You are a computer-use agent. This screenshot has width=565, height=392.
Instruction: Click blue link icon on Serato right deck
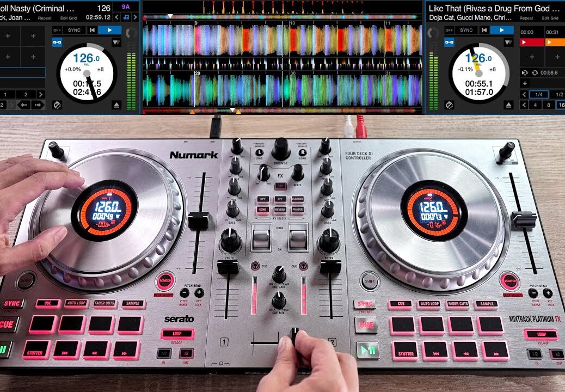(x=450, y=42)
